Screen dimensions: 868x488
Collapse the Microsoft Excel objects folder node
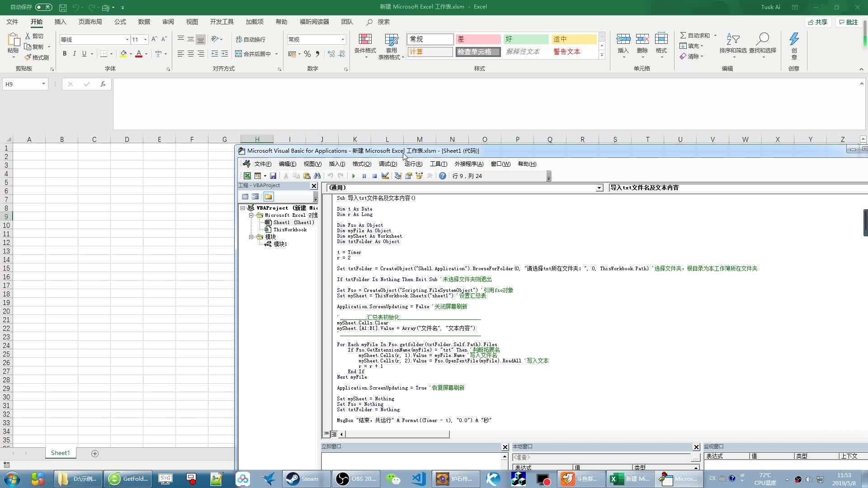(251, 215)
